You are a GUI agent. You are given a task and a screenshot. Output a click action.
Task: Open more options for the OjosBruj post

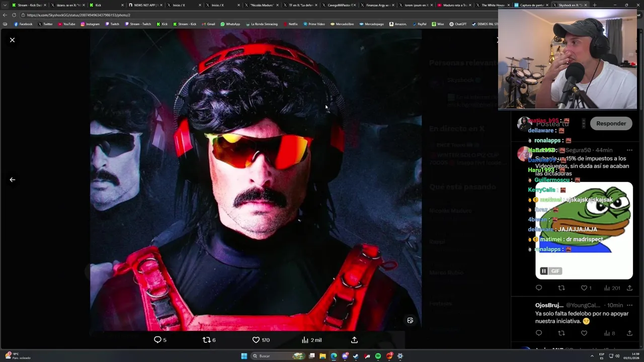[629, 305]
